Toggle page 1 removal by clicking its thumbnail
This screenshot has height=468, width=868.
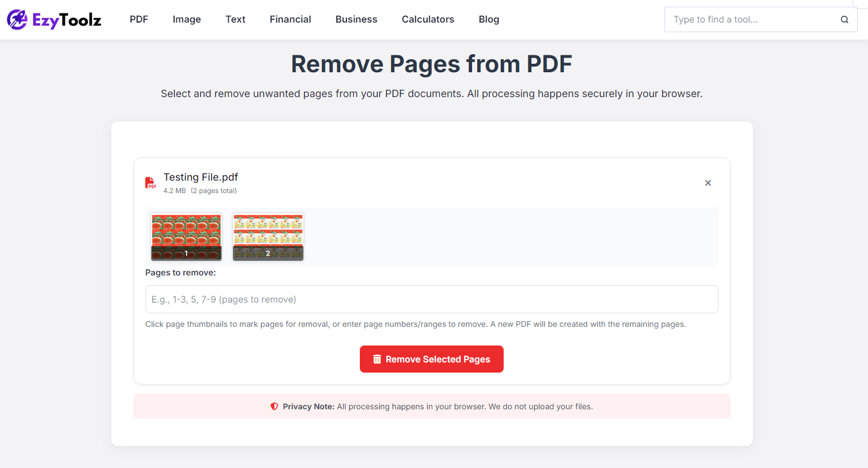point(186,236)
